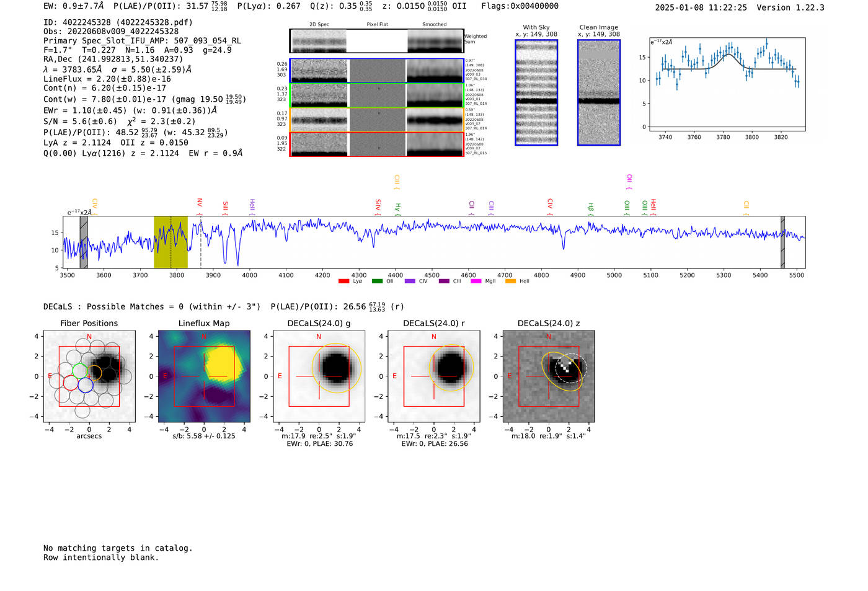
Task: Click the 'ID: 4022245328 (4022245328.pdf)' text
Action: [x=118, y=22]
